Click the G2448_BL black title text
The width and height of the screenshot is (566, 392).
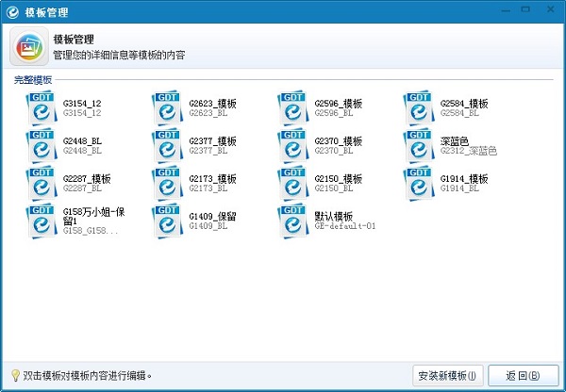(82, 141)
